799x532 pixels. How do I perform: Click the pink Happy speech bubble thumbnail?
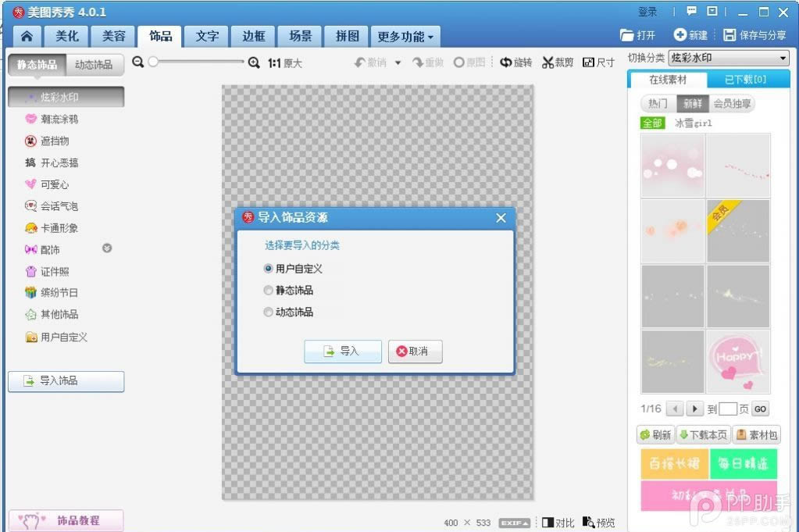(738, 361)
